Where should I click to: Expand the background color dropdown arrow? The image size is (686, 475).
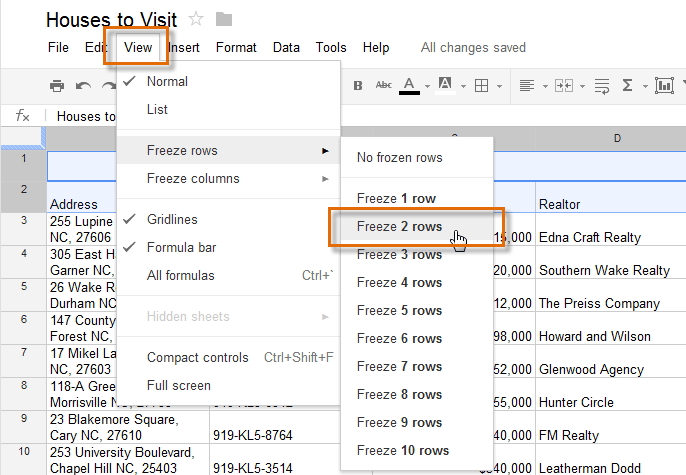pyautogui.click(x=463, y=87)
